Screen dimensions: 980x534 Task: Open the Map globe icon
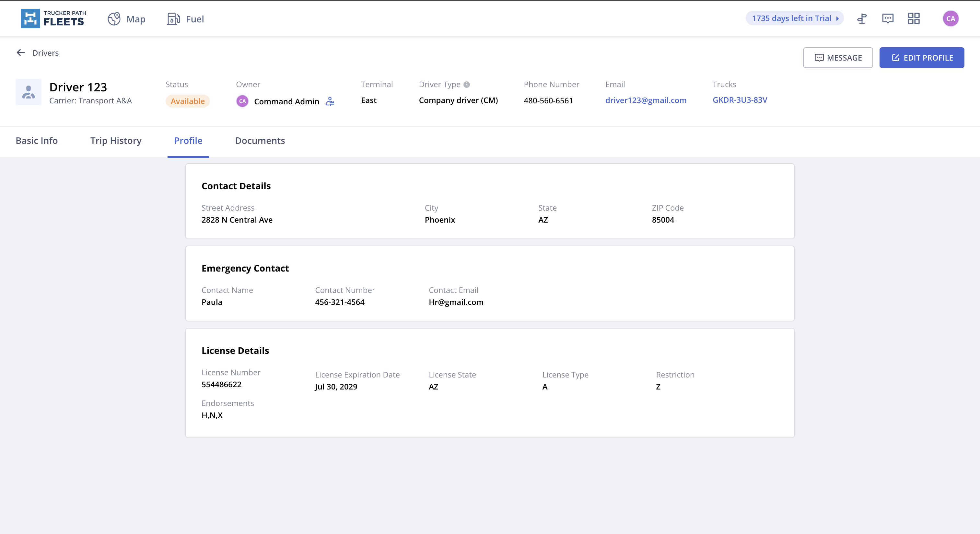pos(114,19)
